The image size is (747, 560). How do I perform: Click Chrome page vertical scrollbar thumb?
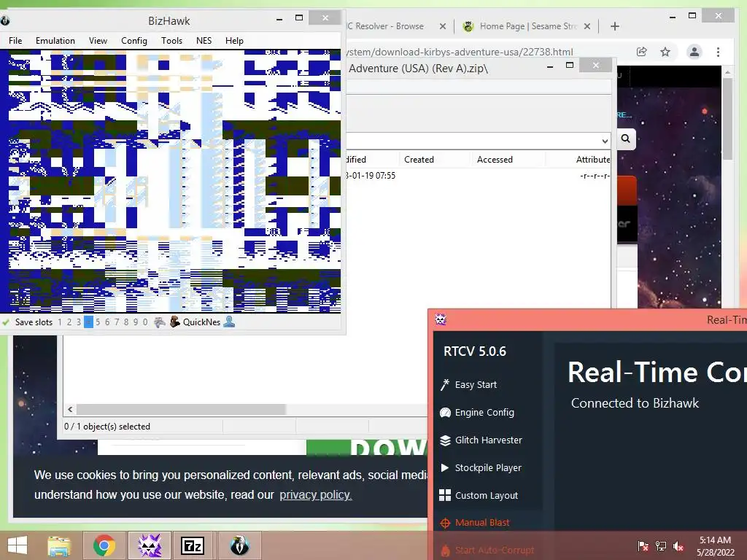point(727,119)
